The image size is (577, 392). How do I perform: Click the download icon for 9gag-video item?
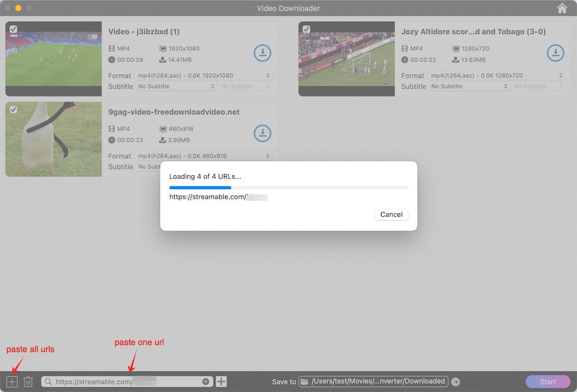click(x=263, y=133)
